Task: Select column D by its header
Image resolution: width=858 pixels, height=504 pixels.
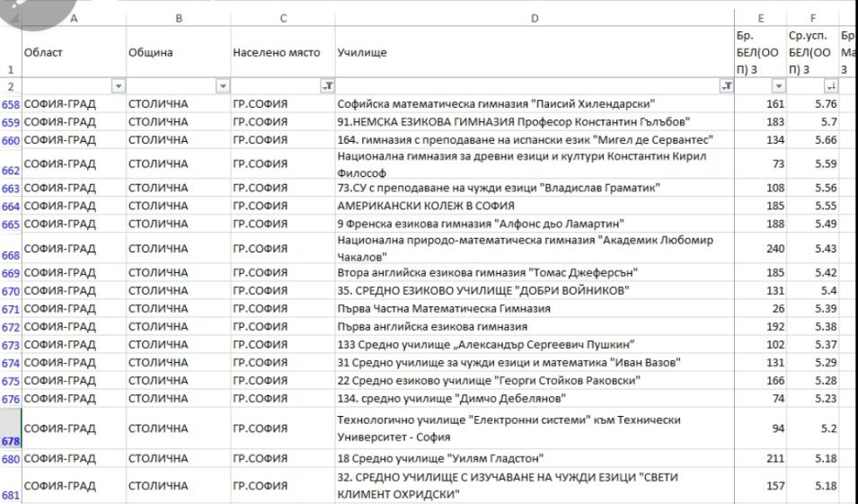Action: click(x=535, y=17)
